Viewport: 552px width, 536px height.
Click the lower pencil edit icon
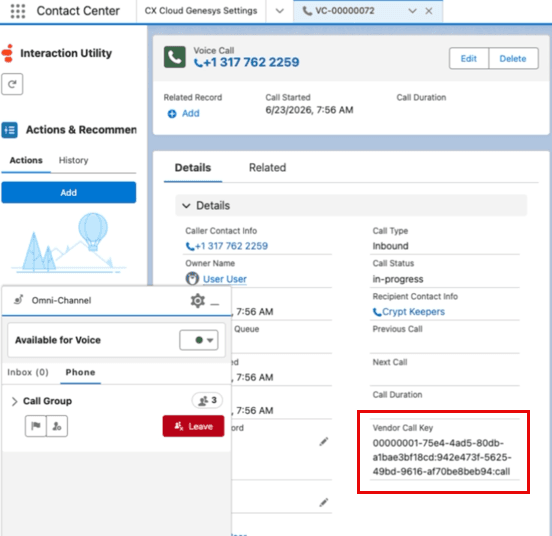pos(324,503)
